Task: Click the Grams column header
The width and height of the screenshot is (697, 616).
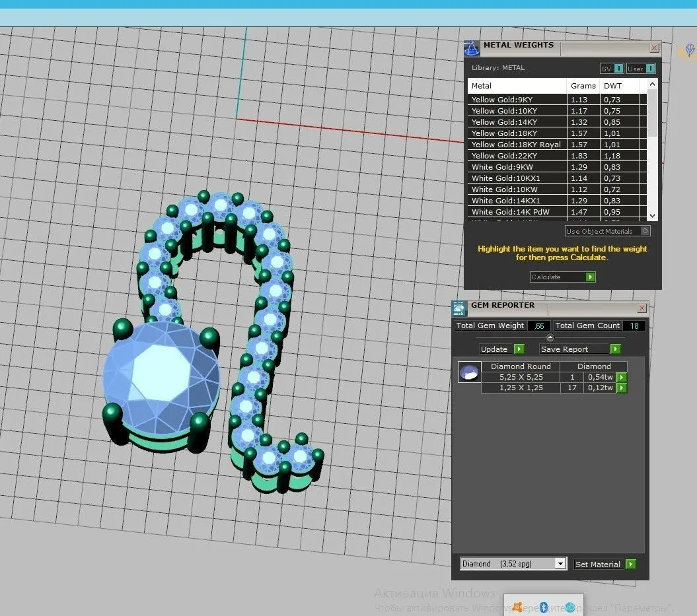Action: 583,86
